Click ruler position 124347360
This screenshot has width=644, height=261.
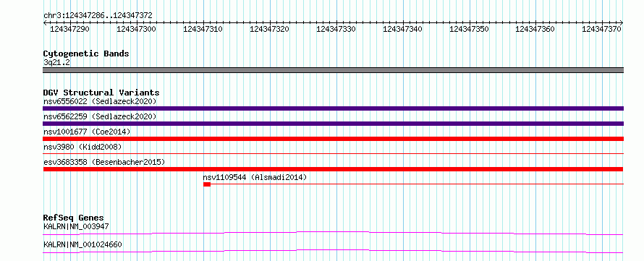[535, 29]
